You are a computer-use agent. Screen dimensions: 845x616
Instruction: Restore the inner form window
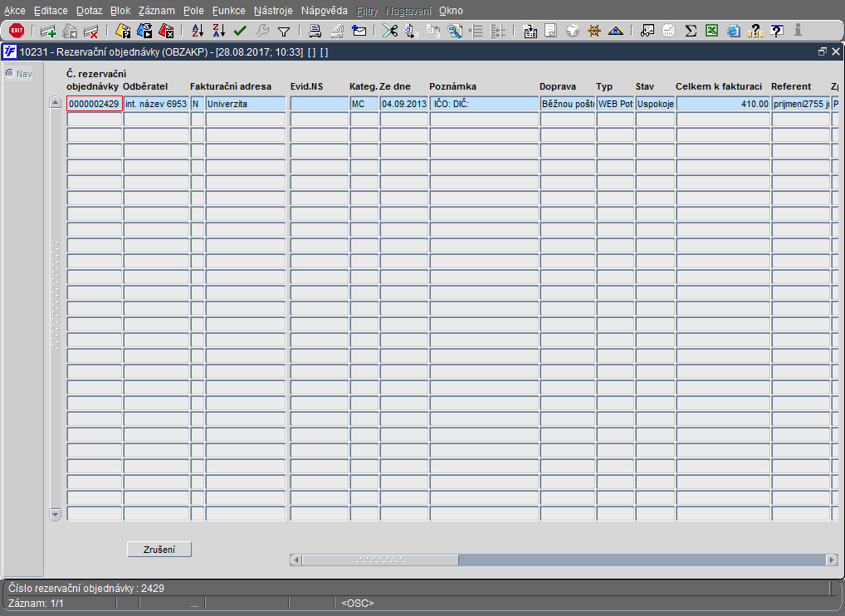click(x=822, y=51)
